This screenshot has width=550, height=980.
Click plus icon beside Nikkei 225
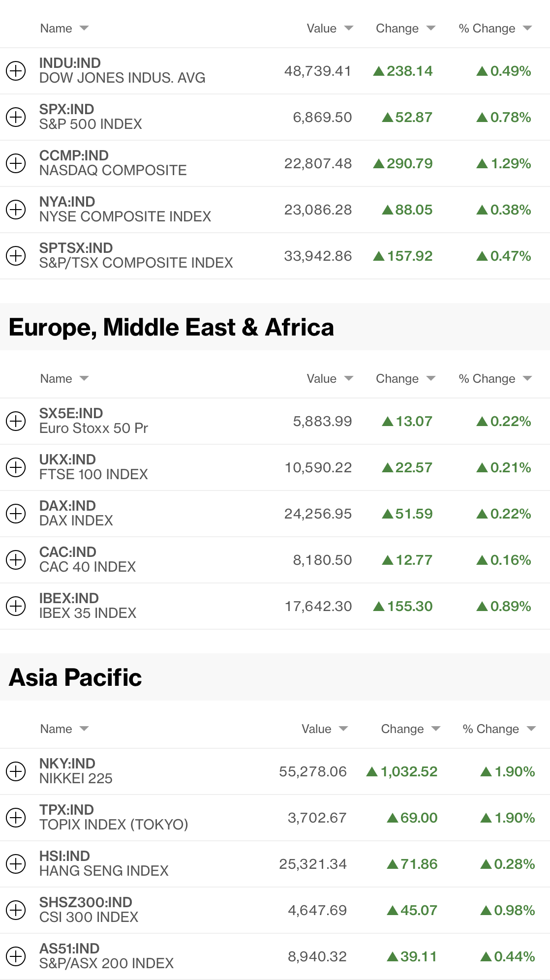(x=16, y=771)
